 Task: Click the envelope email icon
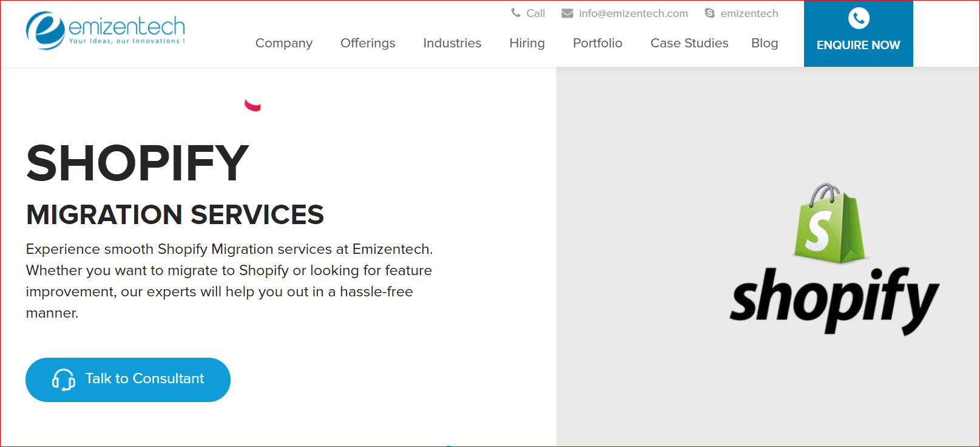coord(567,13)
